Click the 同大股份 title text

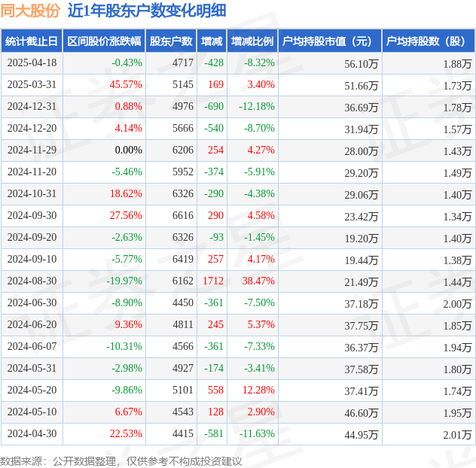(30, 11)
